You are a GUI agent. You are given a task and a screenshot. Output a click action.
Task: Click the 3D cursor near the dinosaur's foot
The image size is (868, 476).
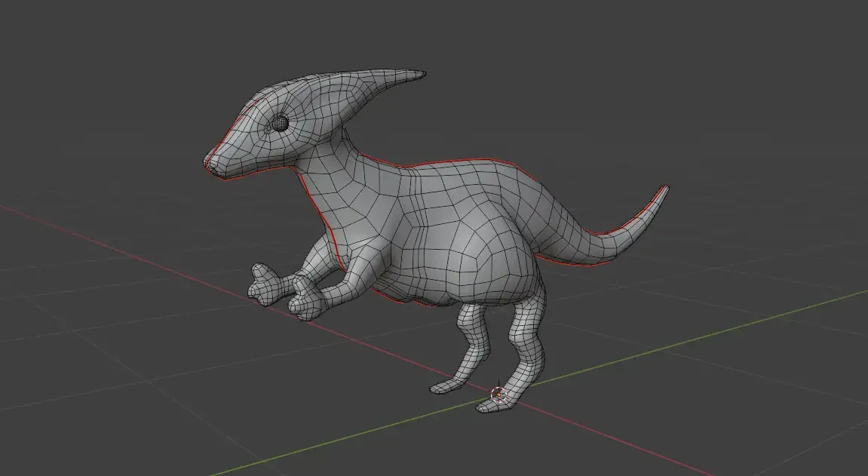click(x=498, y=394)
